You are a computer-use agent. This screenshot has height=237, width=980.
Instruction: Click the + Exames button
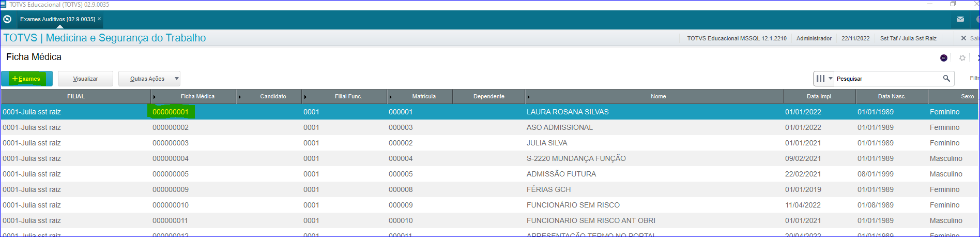[x=27, y=79]
